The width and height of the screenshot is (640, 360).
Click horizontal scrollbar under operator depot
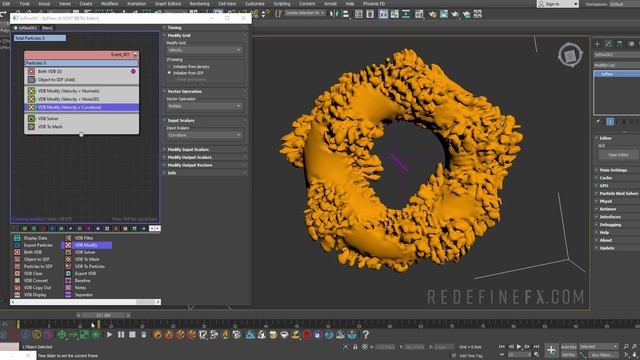(85, 302)
